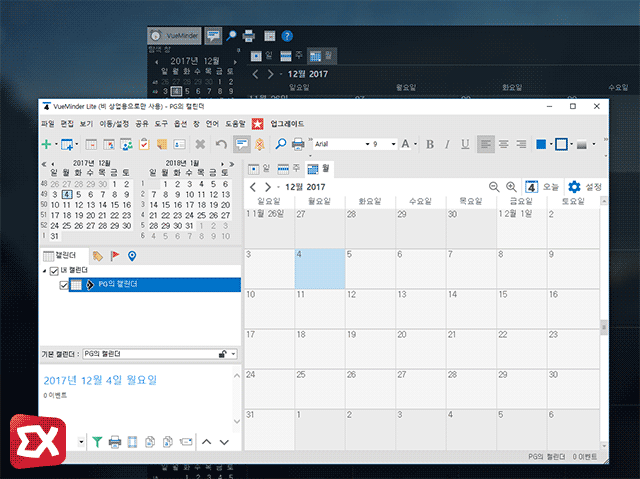Open the dropdown beside month title 12월 2017

pos(278,187)
